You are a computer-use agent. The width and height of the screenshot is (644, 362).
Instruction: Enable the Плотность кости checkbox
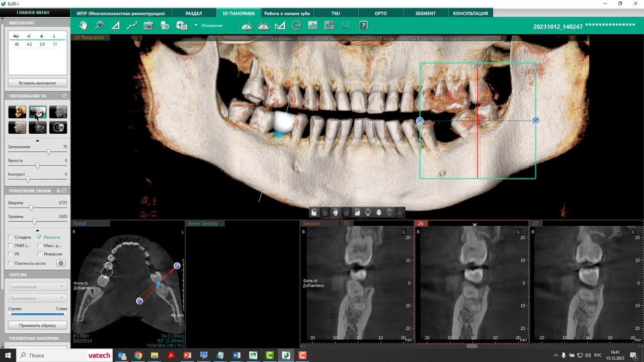(x=10, y=263)
